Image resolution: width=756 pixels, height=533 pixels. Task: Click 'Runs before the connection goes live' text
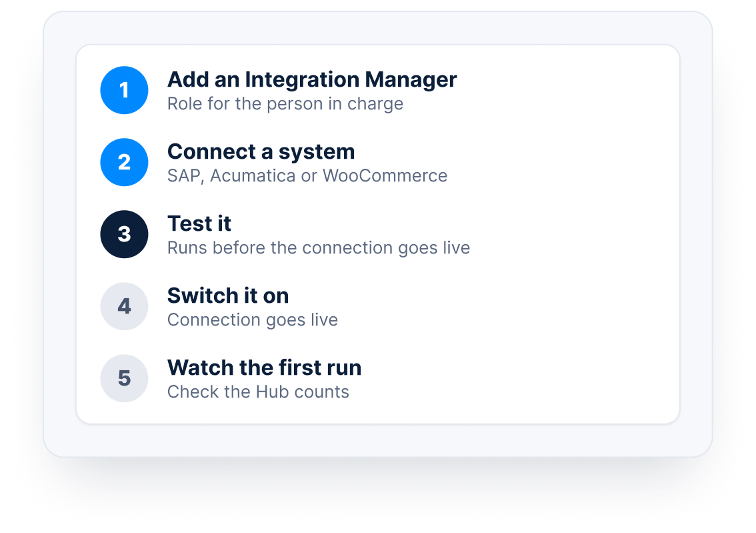319,248
